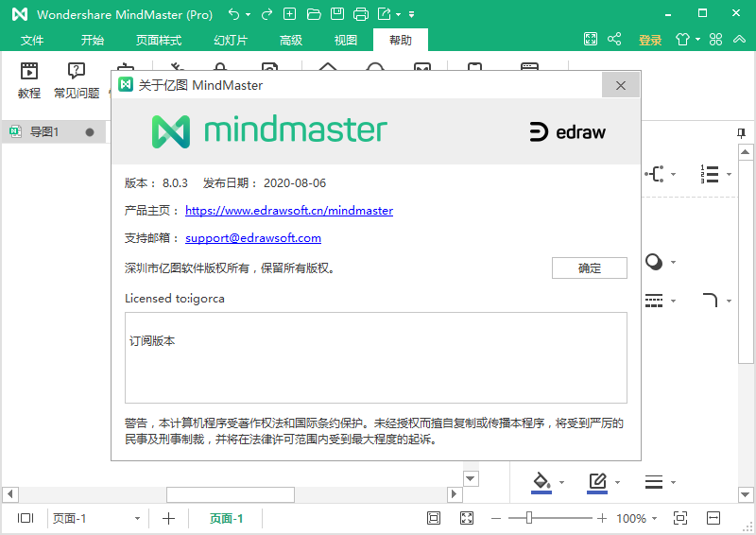Click the Export icon in title bar
756x535 pixels.
coord(385,14)
